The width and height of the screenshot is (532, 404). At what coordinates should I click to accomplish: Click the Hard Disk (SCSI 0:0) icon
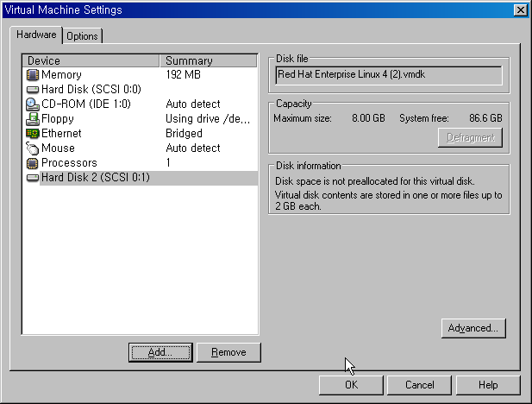click(x=33, y=90)
